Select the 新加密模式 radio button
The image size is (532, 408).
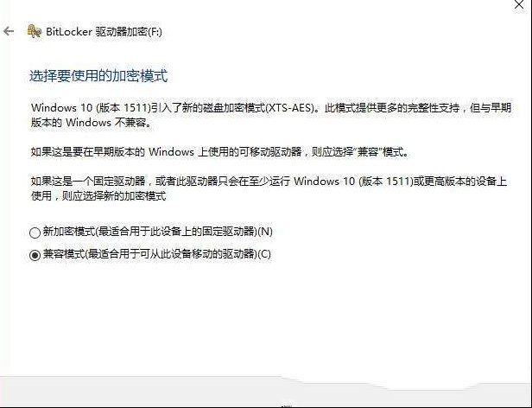point(35,233)
